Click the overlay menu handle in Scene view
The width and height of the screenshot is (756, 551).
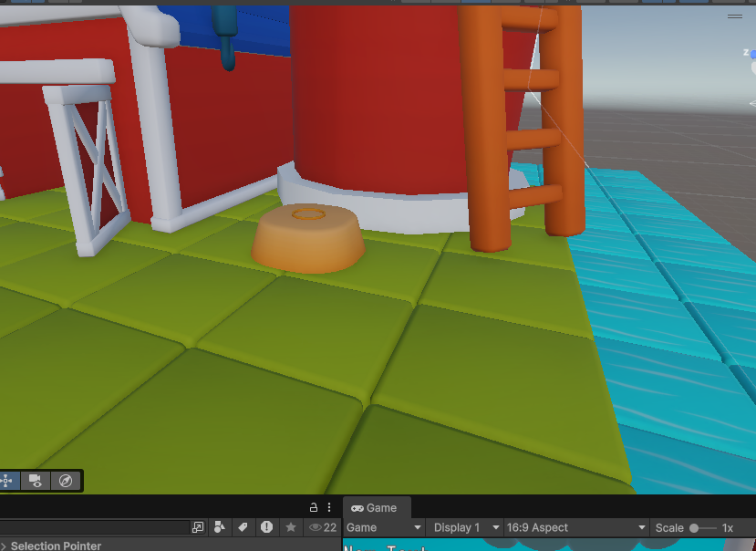click(734, 16)
